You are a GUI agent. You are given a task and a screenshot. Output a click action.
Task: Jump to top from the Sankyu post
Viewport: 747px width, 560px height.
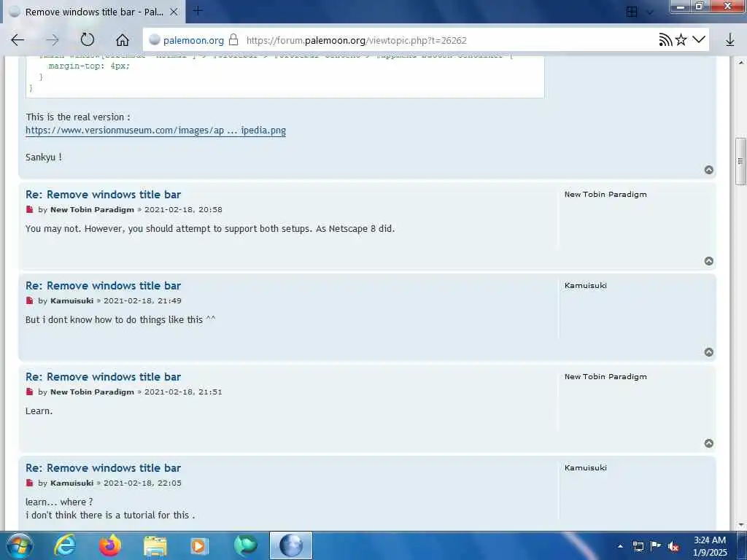point(709,170)
